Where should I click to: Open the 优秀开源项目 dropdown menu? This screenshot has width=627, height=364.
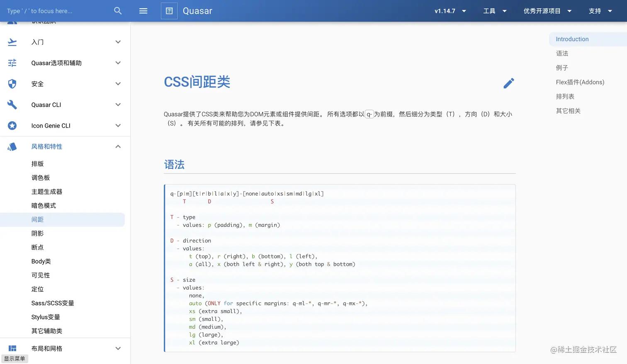coord(548,11)
